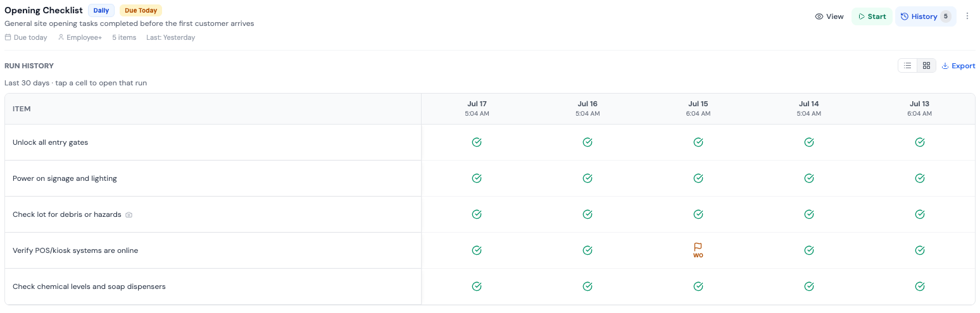Open the Jul 15 WO flag for POS/kiosk

pyautogui.click(x=698, y=250)
